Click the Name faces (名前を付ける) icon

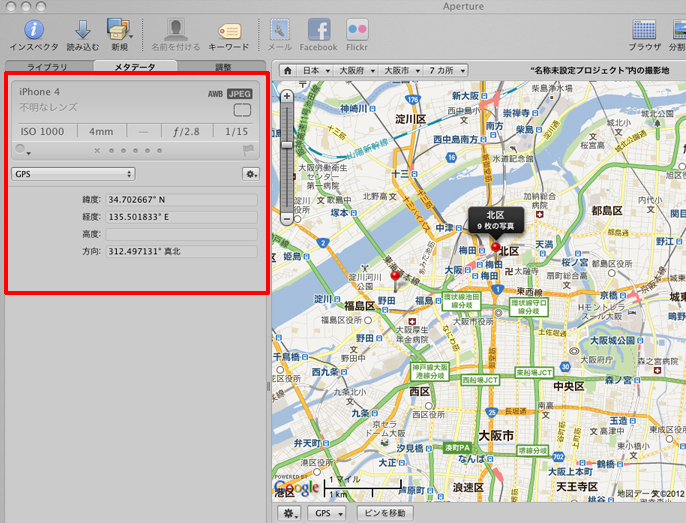click(x=176, y=30)
